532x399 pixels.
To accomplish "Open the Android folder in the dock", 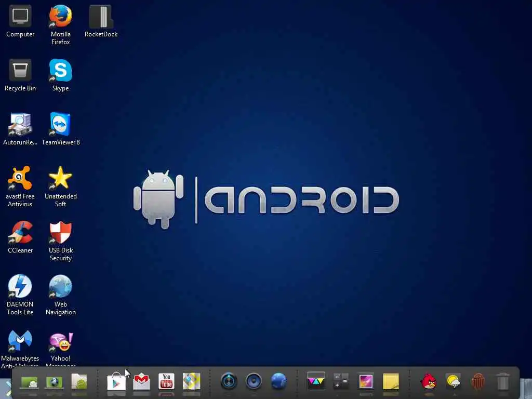I will [79, 381].
